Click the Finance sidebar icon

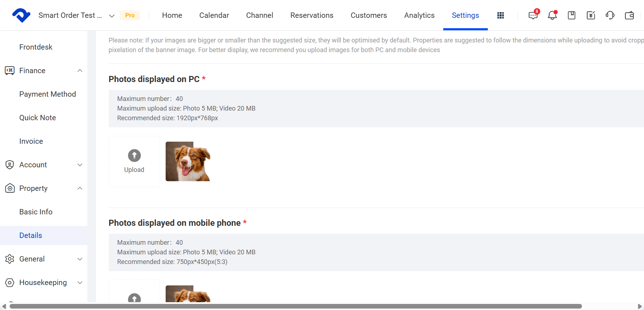pyautogui.click(x=10, y=71)
